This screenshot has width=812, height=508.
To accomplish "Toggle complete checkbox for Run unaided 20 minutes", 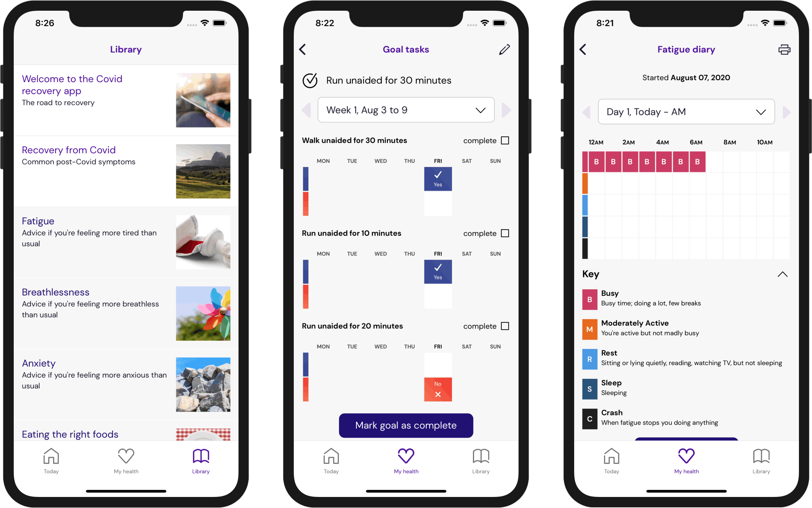I will click(x=505, y=325).
